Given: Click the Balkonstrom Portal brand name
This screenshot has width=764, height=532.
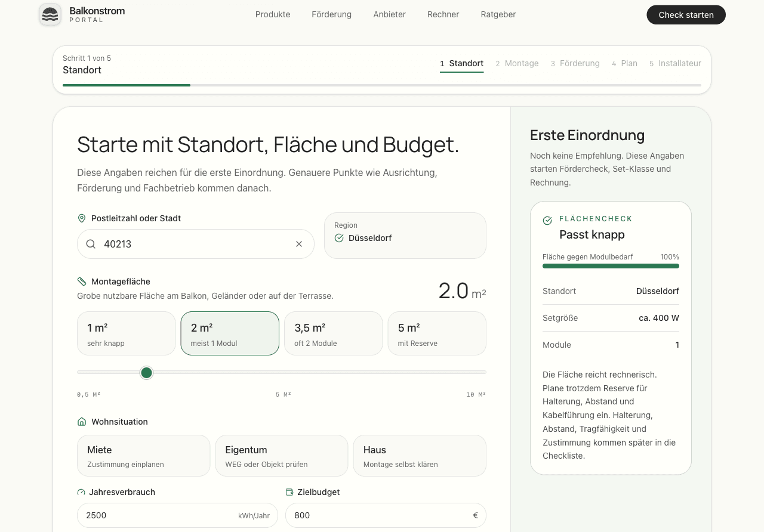Looking at the screenshot, I should [97, 15].
